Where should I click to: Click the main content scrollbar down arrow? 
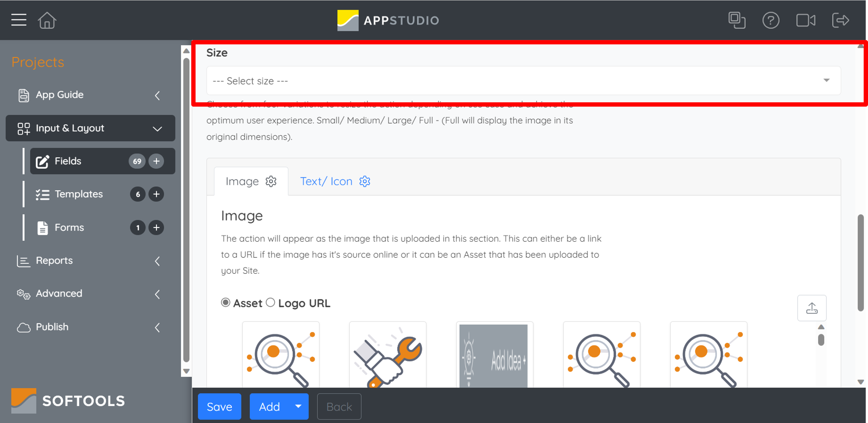[860, 382]
